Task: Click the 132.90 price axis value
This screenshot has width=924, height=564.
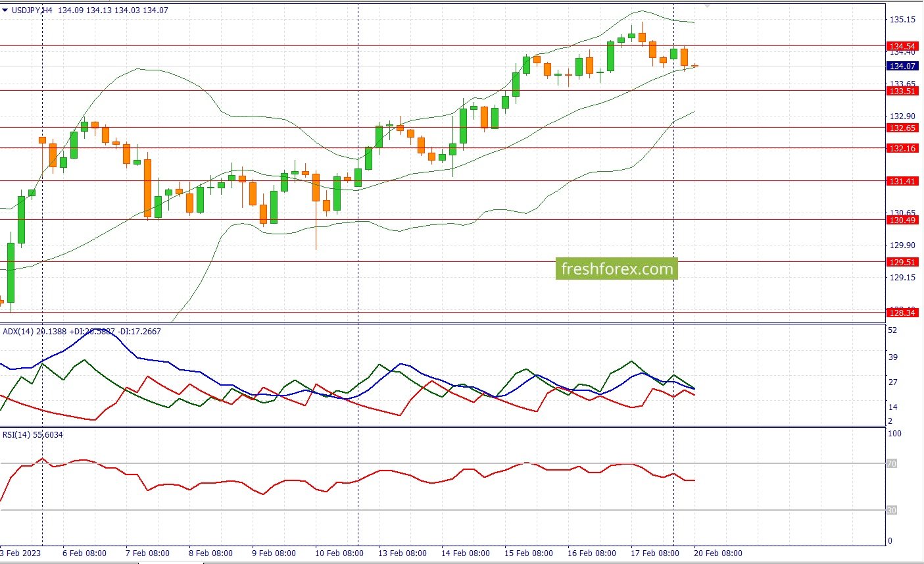Action: [902, 116]
